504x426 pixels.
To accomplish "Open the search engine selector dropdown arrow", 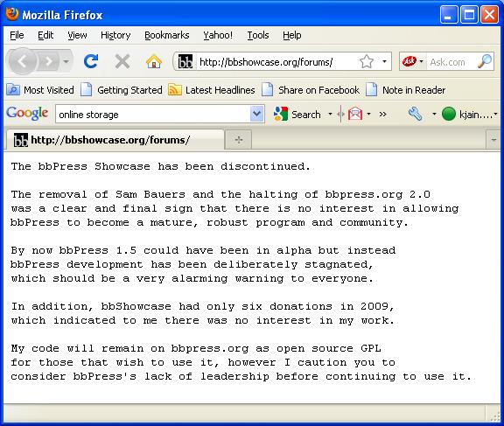I will click(422, 61).
